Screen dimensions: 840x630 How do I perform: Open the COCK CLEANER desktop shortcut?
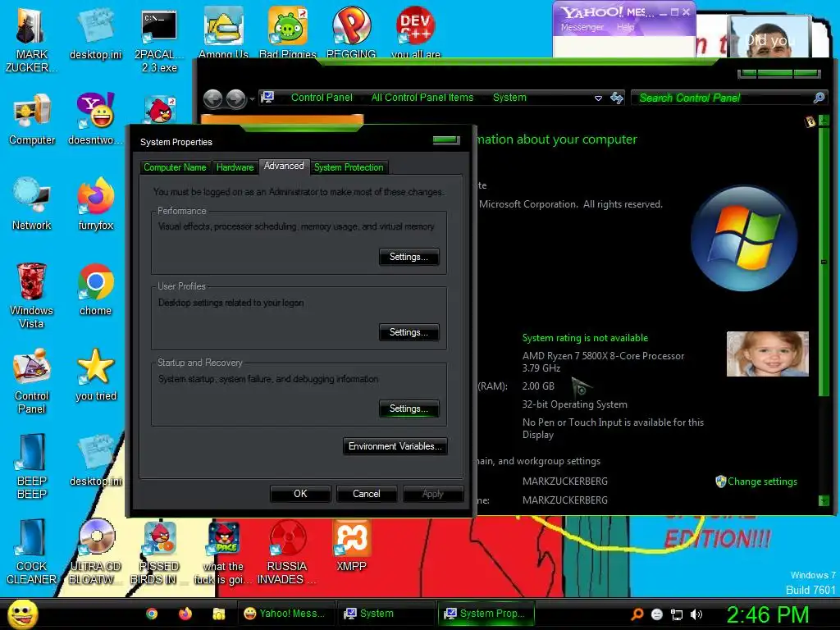pyautogui.click(x=32, y=551)
